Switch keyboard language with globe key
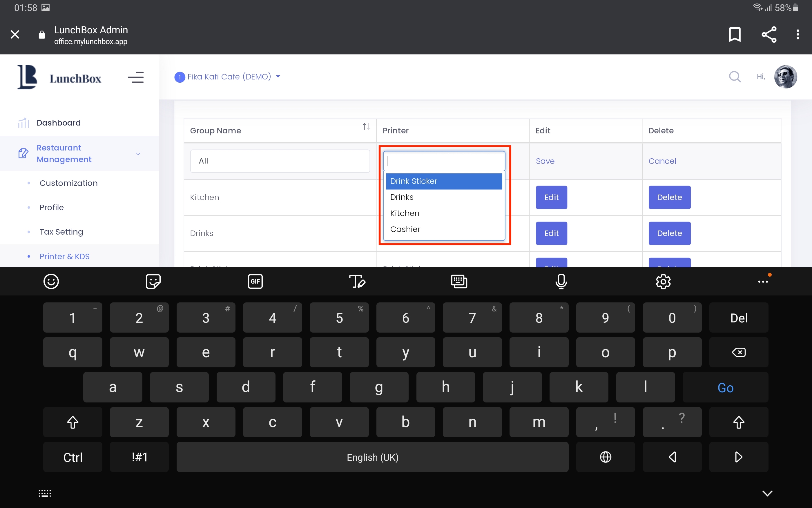The height and width of the screenshot is (508, 812). tap(606, 457)
